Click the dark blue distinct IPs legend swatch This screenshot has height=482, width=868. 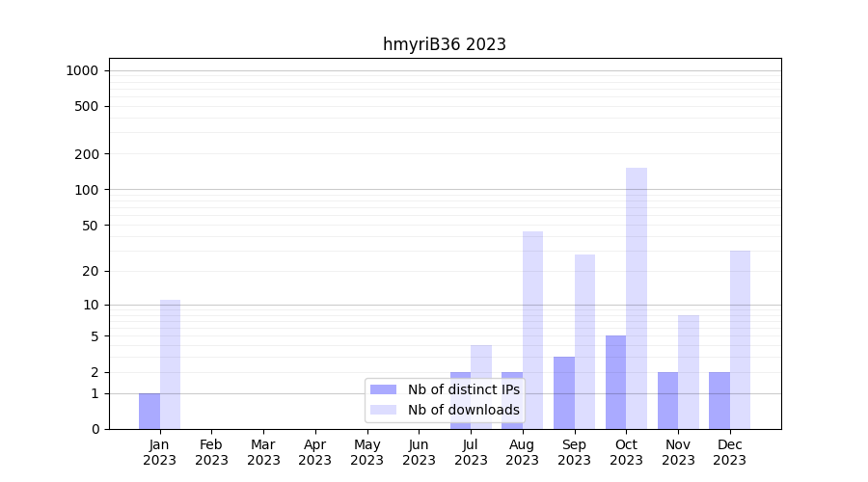pyautogui.click(x=383, y=389)
